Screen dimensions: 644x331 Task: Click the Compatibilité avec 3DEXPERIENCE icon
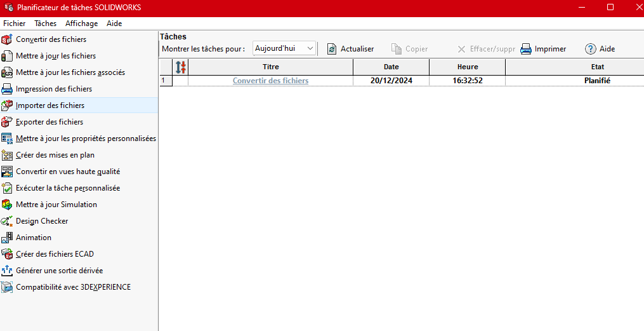click(6, 287)
